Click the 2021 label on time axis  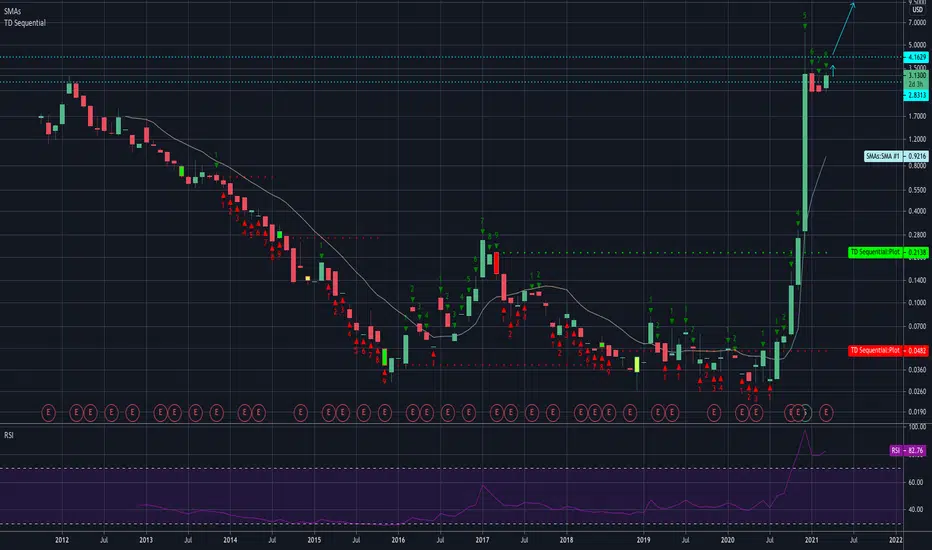(811, 540)
